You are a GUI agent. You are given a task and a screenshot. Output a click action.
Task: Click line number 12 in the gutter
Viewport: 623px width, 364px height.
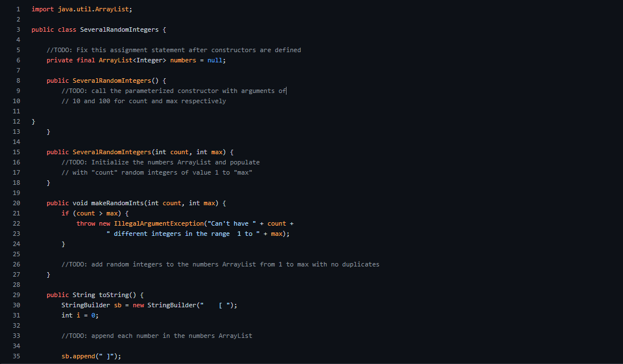coord(16,121)
